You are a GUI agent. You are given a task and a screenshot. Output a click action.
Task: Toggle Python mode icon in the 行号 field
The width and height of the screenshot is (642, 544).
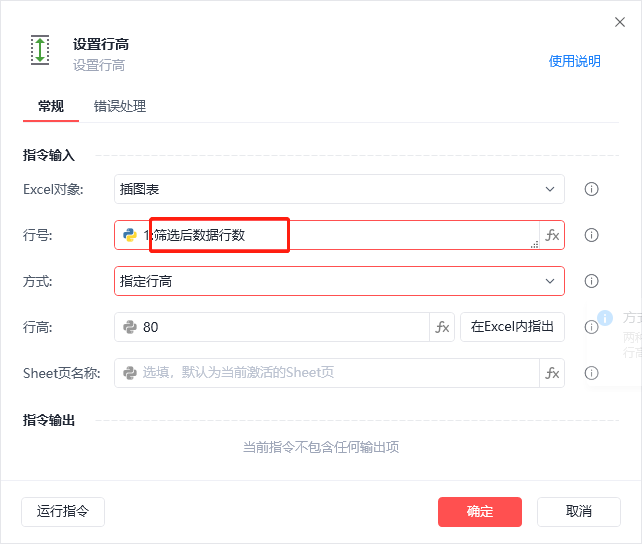point(130,235)
